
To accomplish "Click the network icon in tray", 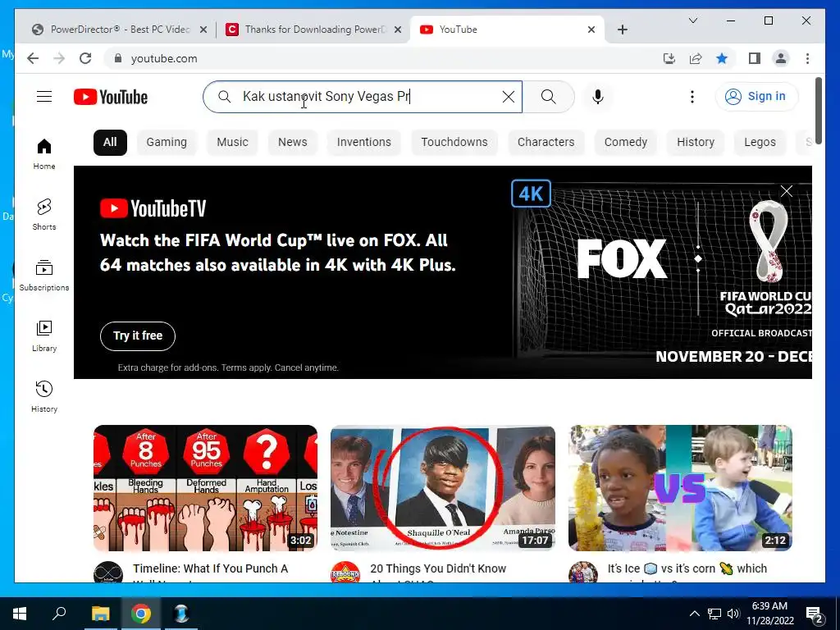I will (x=714, y=614).
